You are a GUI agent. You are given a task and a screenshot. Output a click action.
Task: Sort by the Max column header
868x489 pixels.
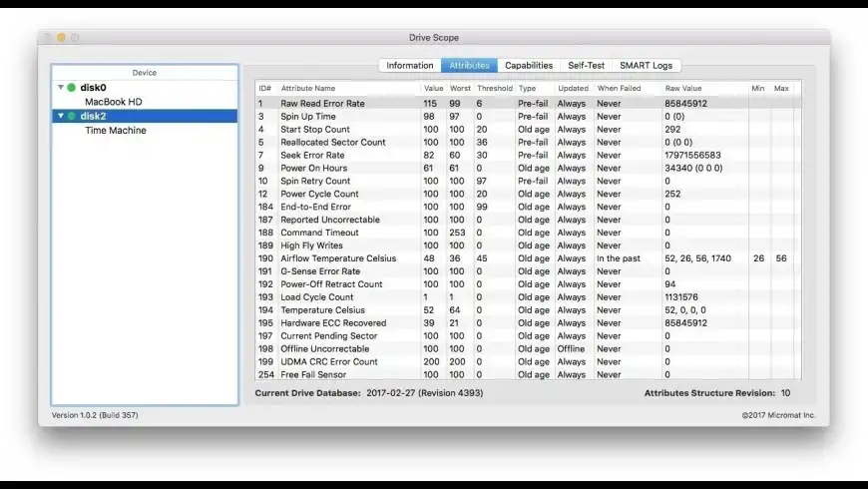pos(781,88)
